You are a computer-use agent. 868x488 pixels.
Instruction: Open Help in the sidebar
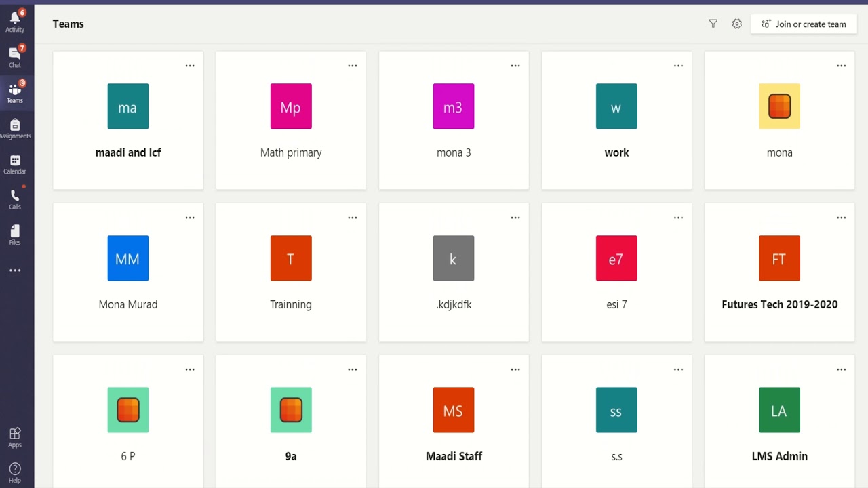point(15,472)
